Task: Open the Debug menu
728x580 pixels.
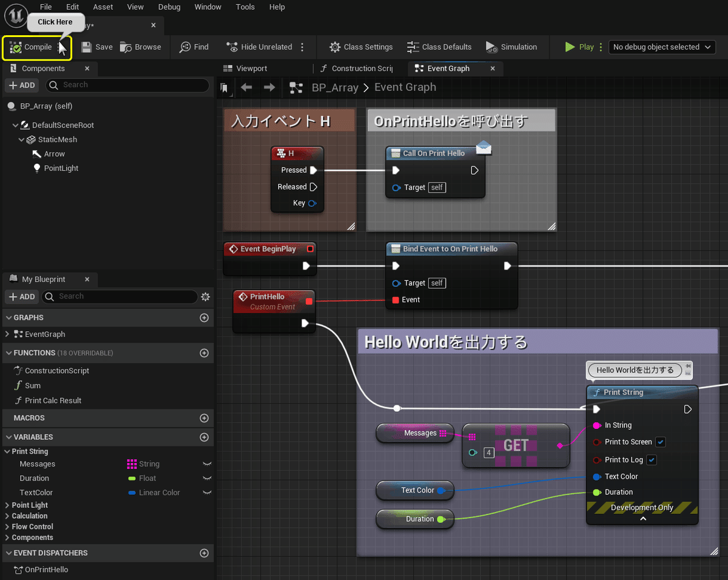Action: [169, 7]
